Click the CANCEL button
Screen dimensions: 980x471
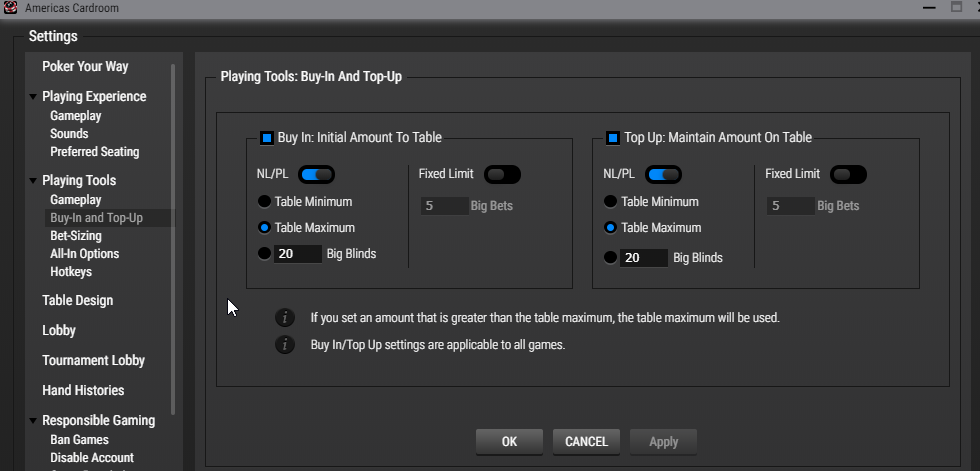(x=586, y=442)
